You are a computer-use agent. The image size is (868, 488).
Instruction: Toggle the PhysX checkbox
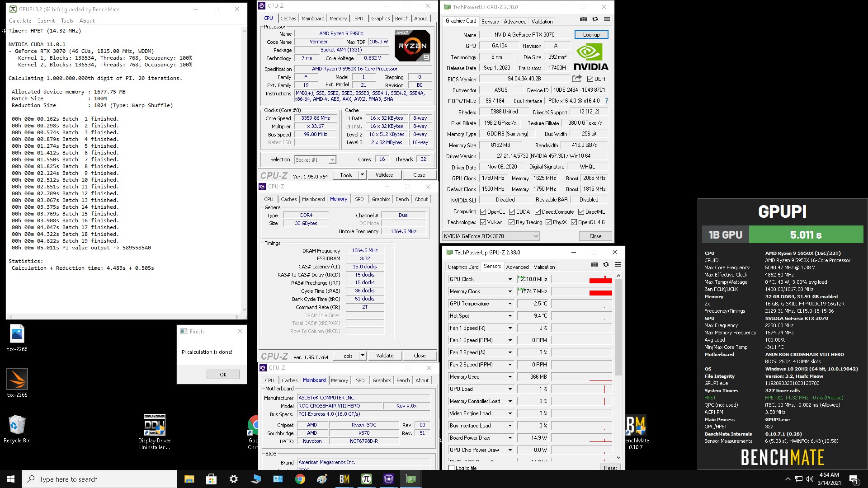pyautogui.click(x=548, y=222)
